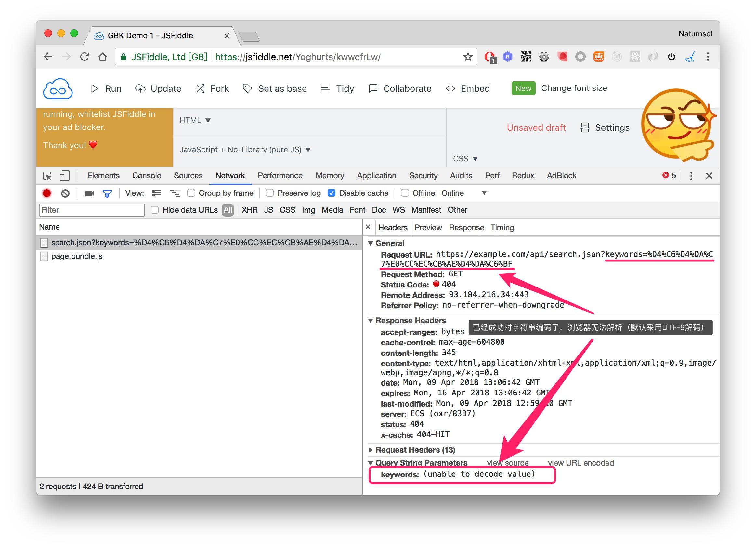The width and height of the screenshot is (756, 547).
Task: Click the network Filter text field
Action: point(92,210)
